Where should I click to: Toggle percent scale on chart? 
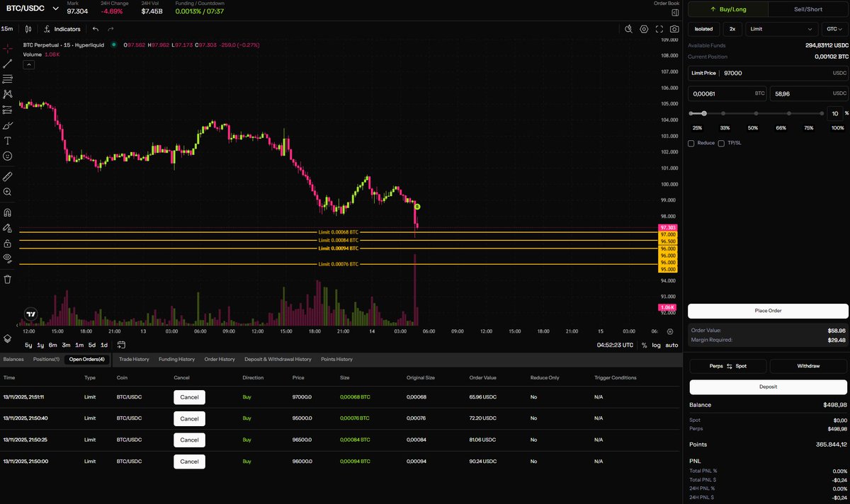pyautogui.click(x=644, y=345)
